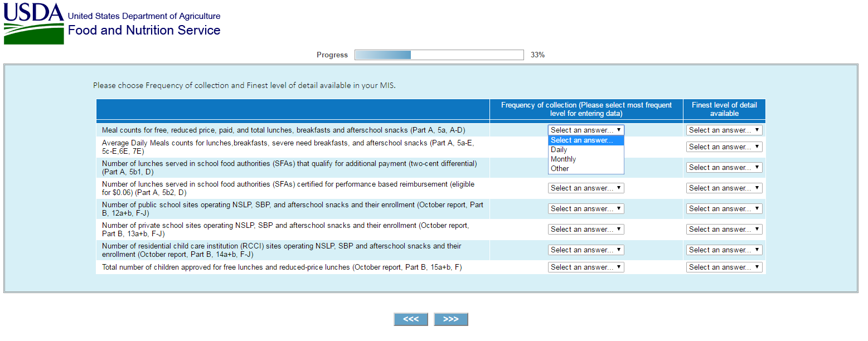The image size is (868, 341).
Task: Open frequency dropdown for public school sites row
Action: coord(585,209)
